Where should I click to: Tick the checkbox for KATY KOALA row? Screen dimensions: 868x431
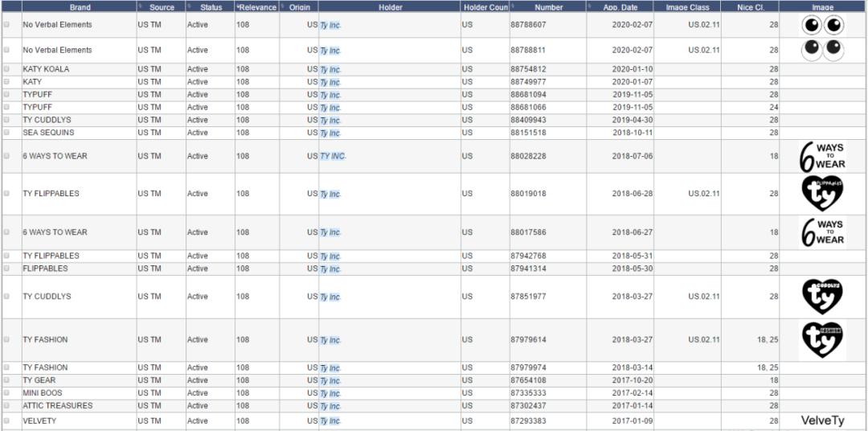(x=6, y=69)
